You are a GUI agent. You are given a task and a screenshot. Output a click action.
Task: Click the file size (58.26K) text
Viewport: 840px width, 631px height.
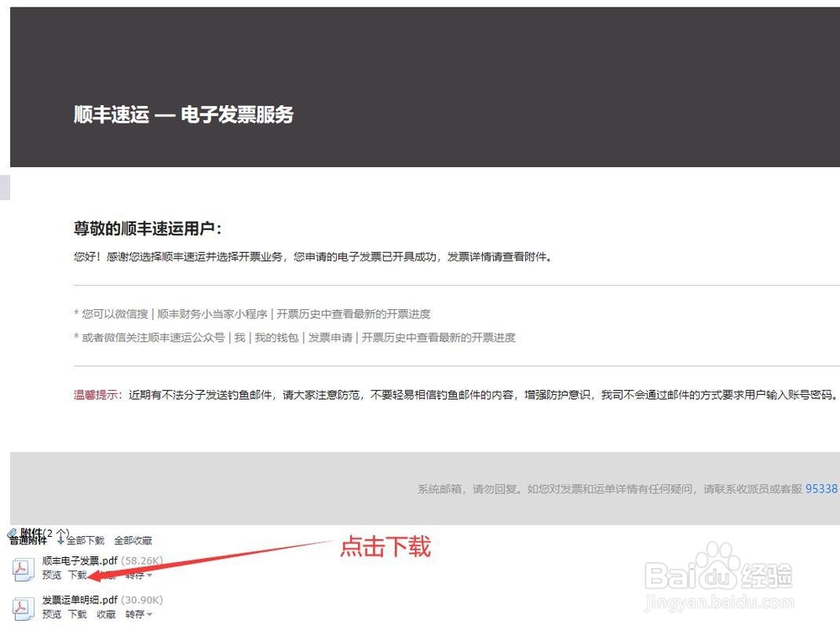click(142, 560)
